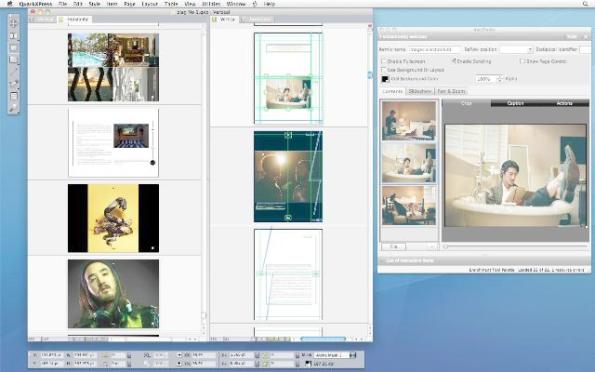Click the Options button above the preview image
595x372 pixels.
click(515, 103)
